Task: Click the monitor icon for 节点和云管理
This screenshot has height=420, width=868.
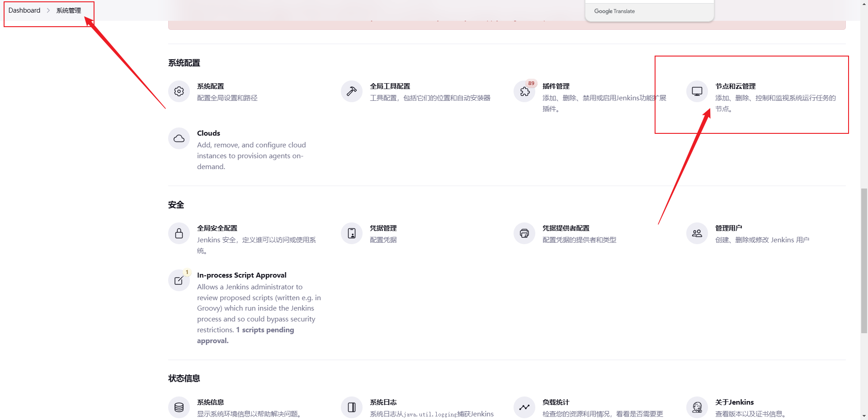Action: click(697, 91)
